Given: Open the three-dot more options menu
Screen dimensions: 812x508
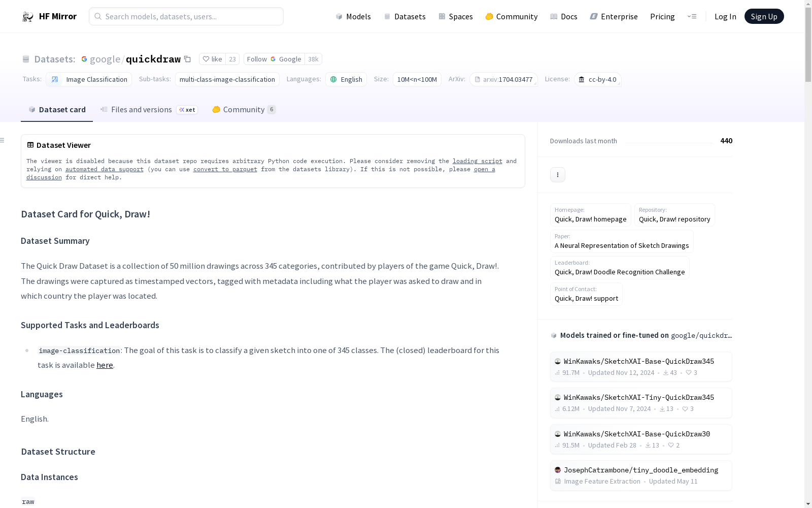Looking at the screenshot, I should point(558,175).
